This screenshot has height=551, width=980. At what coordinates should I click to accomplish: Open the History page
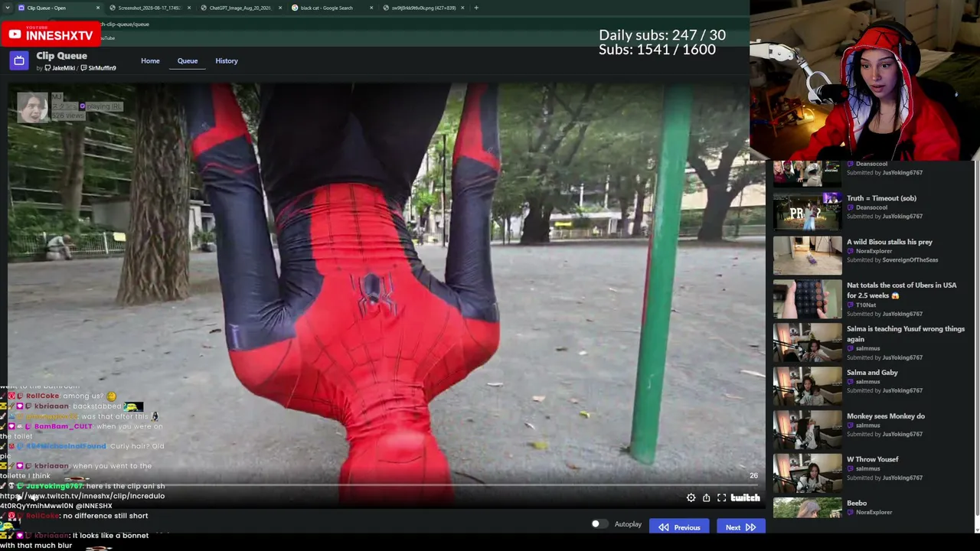pos(227,61)
